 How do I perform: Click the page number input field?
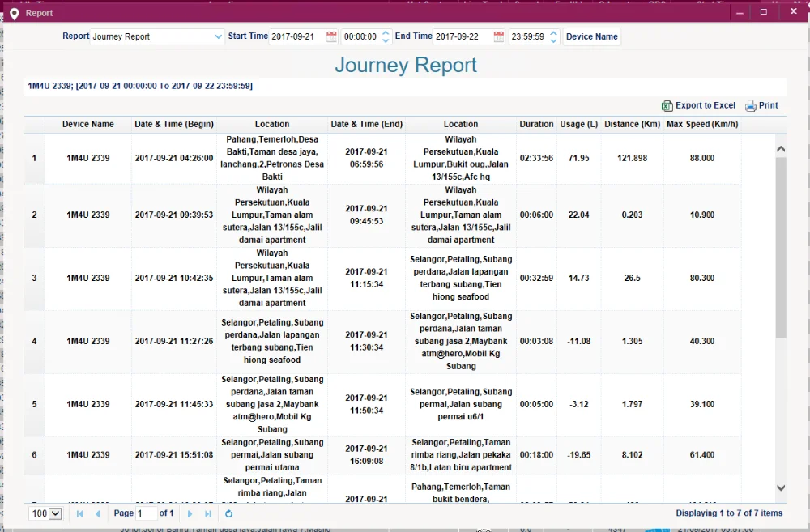click(146, 513)
